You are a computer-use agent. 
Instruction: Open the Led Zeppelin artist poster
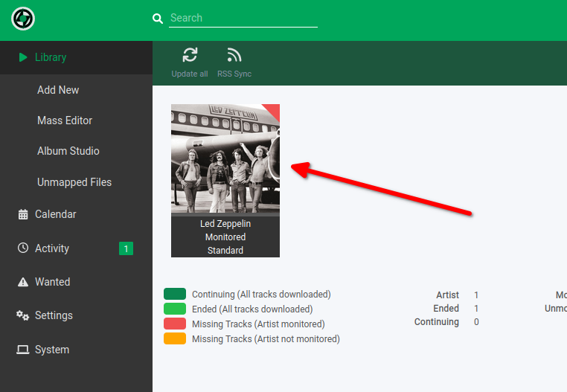point(225,158)
